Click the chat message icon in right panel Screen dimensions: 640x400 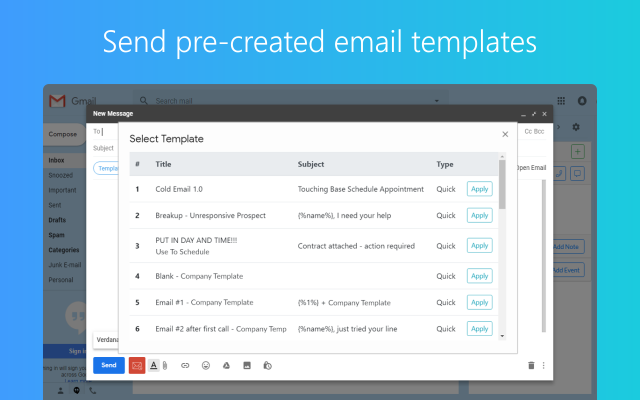[577, 173]
